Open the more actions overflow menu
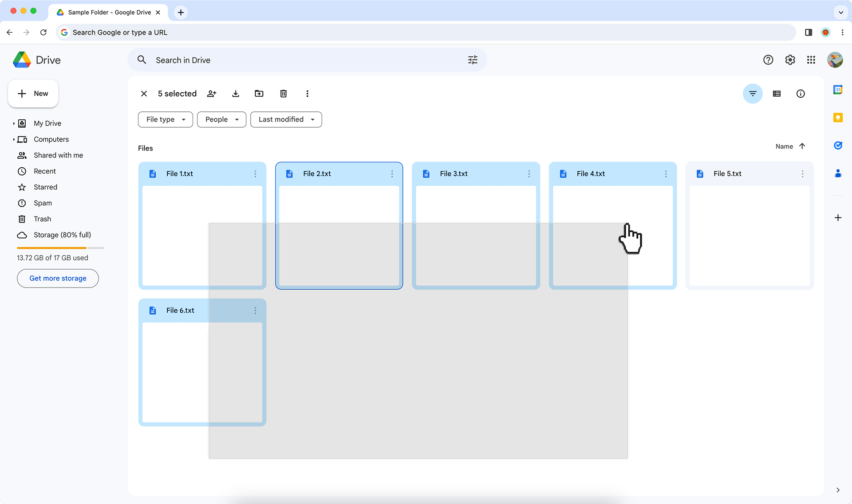This screenshot has height=504, width=852. point(307,94)
